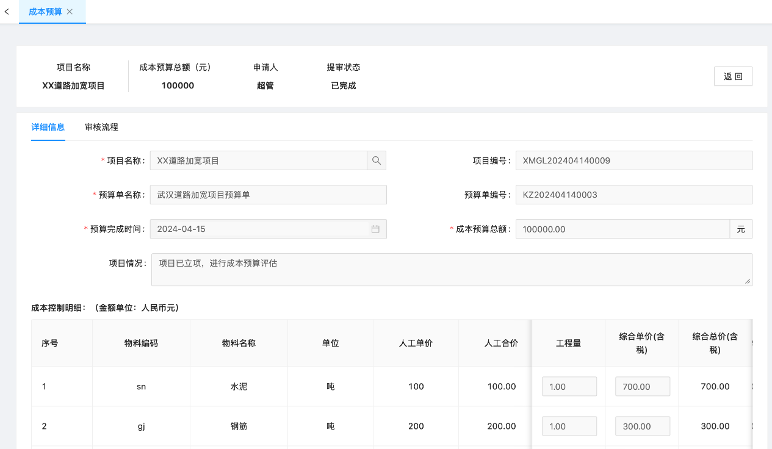Click 工程量 input for 水泥 row
Image resolution: width=772 pixels, height=449 pixels.
coord(569,386)
